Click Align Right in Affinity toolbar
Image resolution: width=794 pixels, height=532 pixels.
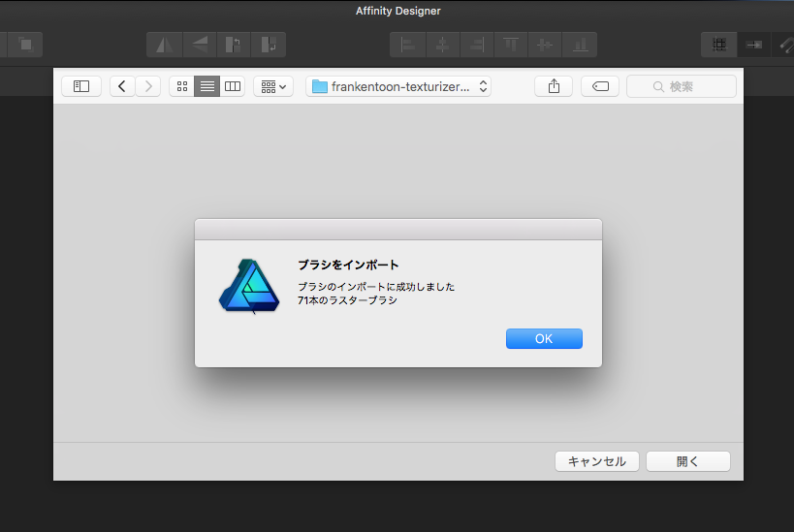click(x=477, y=45)
